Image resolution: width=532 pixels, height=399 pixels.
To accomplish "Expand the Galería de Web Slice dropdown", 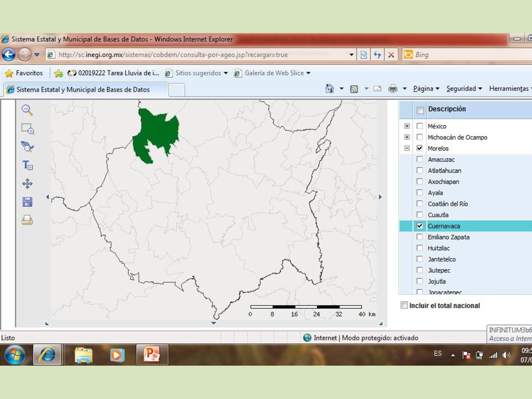I will tap(308, 73).
